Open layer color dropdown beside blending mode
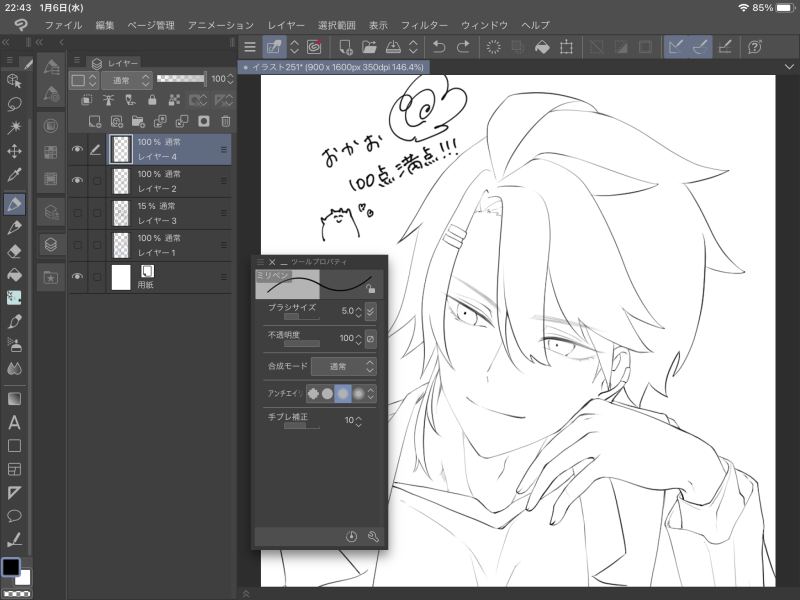 pyautogui.click(x=84, y=80)
